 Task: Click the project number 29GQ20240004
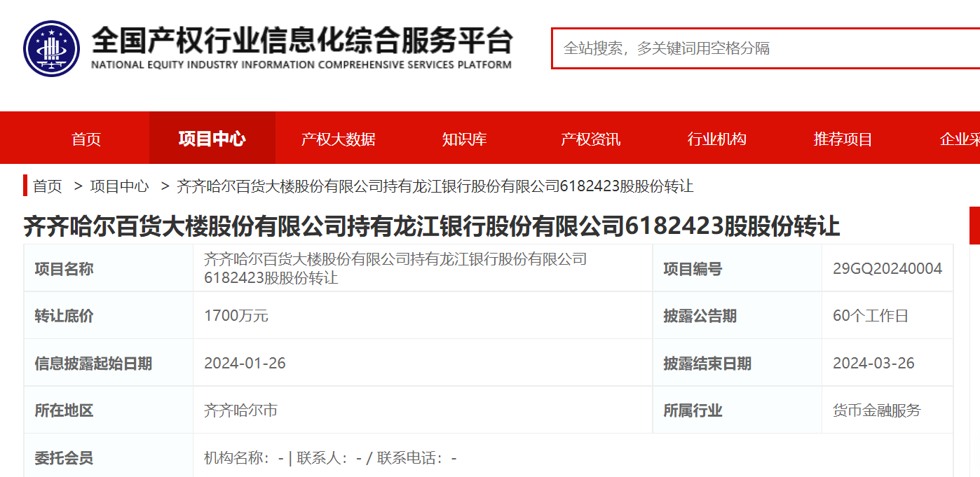(x=887, y=269)
